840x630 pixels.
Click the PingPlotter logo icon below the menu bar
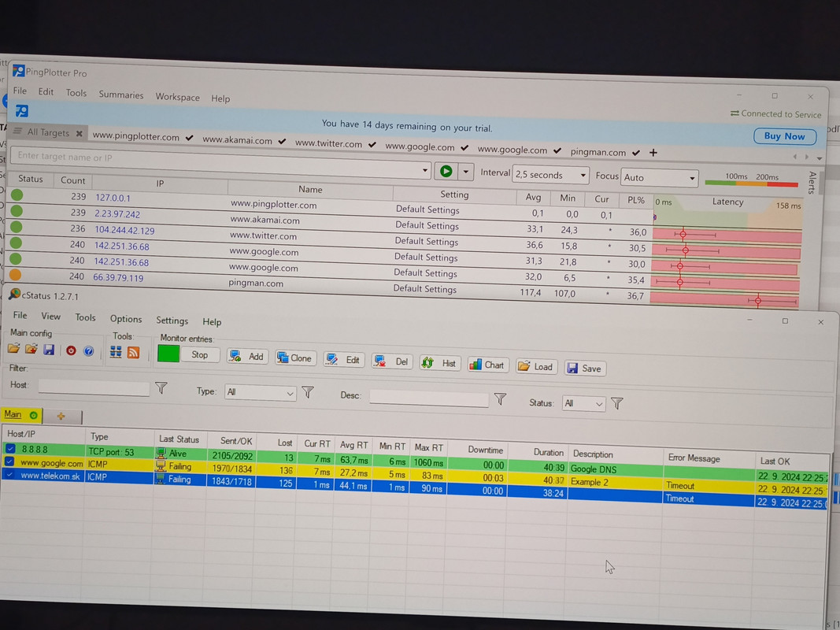[x=21, y=111]
